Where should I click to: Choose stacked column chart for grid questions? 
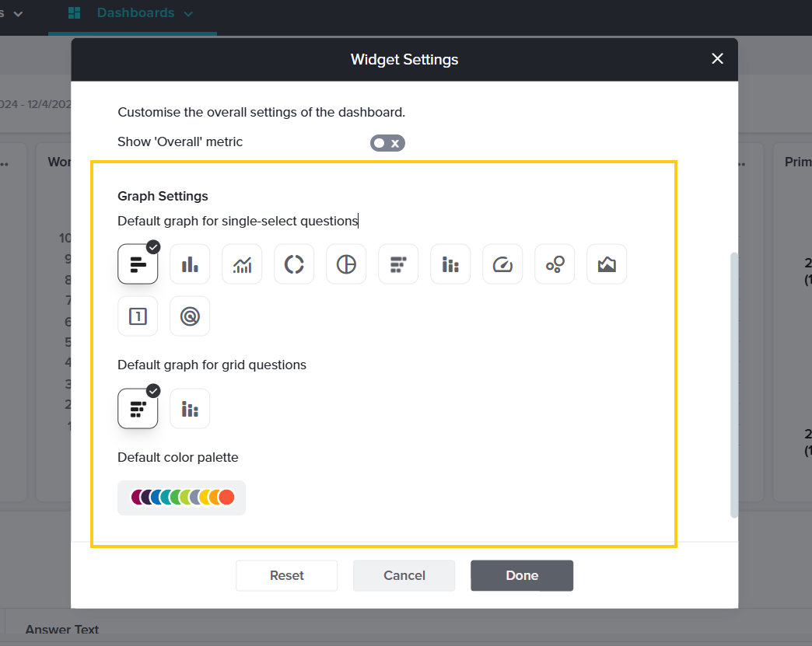point(190,409)
